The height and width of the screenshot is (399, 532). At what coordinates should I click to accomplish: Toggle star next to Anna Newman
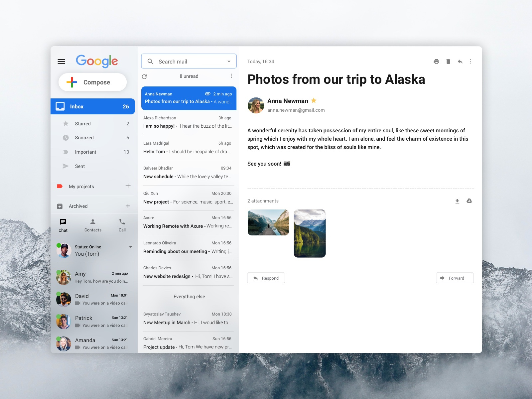pyautogui.click(x=314, y=100)
